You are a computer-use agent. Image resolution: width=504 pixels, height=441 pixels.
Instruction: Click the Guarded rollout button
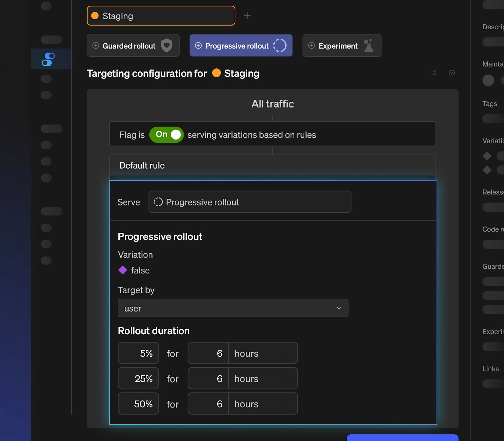129,46
